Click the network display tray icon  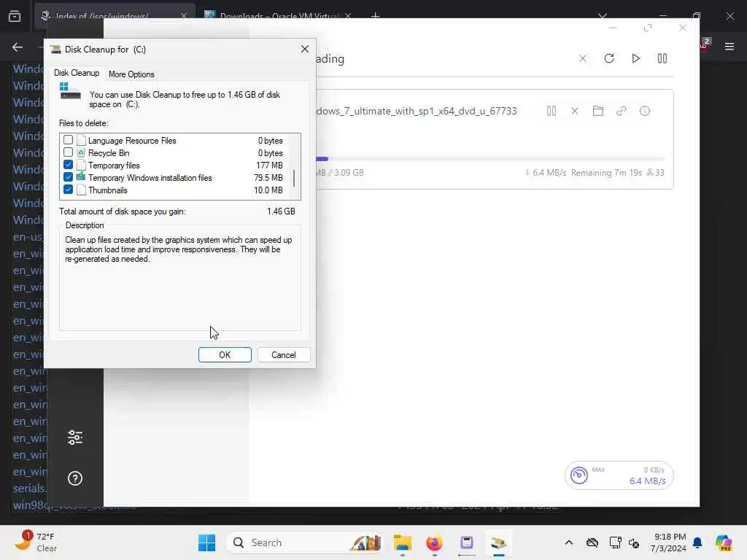(x=615, y=542)
